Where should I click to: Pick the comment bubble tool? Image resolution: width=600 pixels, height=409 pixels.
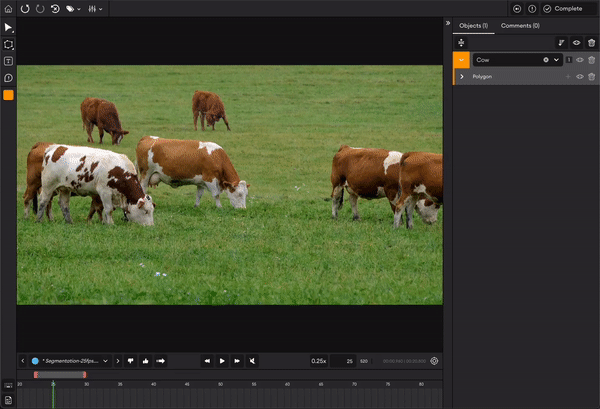[x=8, y=77]
